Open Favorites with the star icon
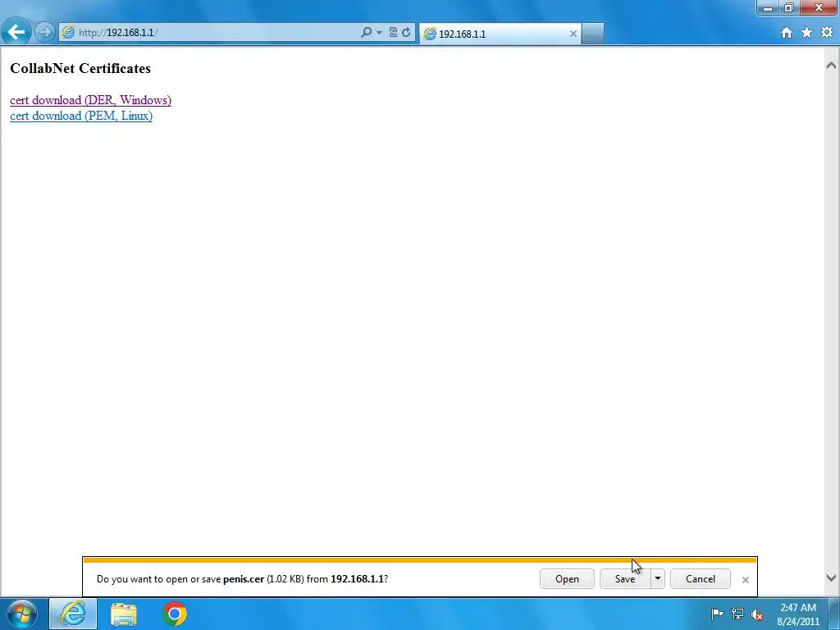Image resolution: width=840 pixels, height=630 pixels. (807, 33)
